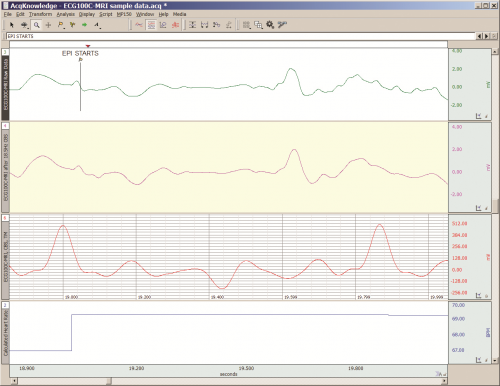The width and height of the screenshot is (500, 386).
Task: Open the Window menu
Action: [145, 14]
